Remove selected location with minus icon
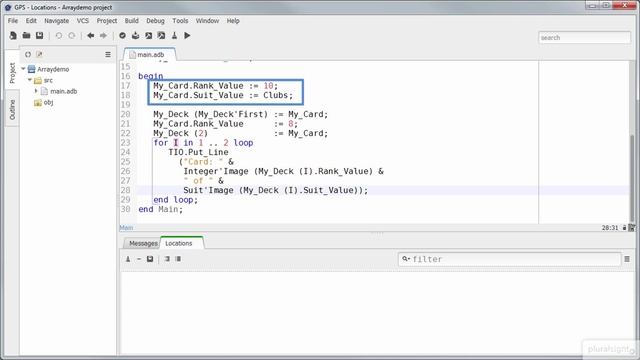The width and height of the screenshot is (640, 360). [x=139, y=259]
